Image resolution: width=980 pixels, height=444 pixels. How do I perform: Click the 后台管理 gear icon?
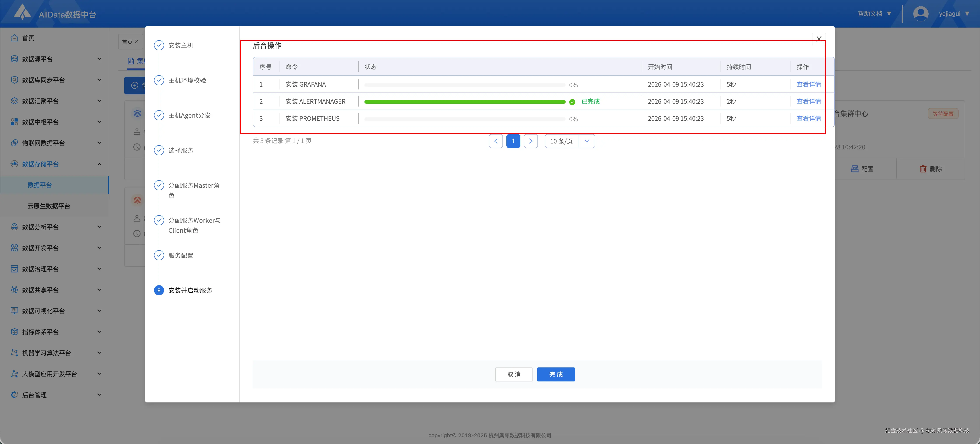[14, 395]
